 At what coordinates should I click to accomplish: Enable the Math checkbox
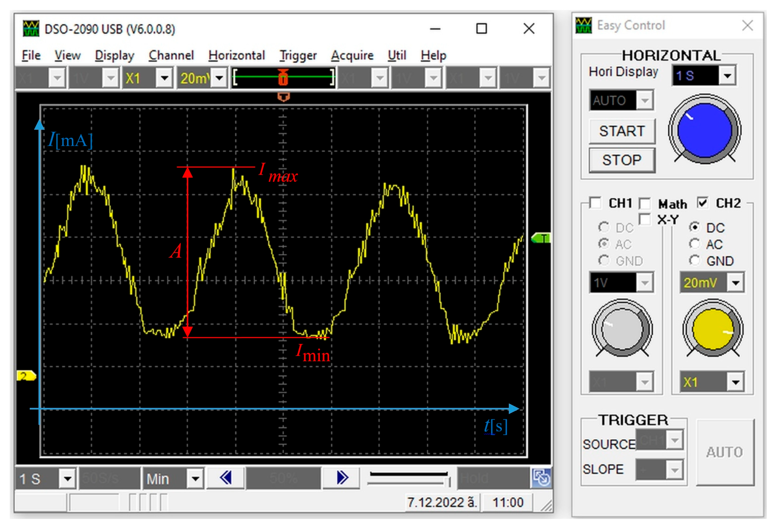click(x=645, y=203)
